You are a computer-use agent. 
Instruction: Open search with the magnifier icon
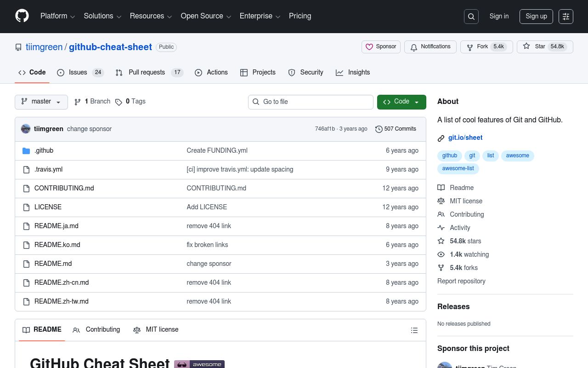[x=471, y=17]
